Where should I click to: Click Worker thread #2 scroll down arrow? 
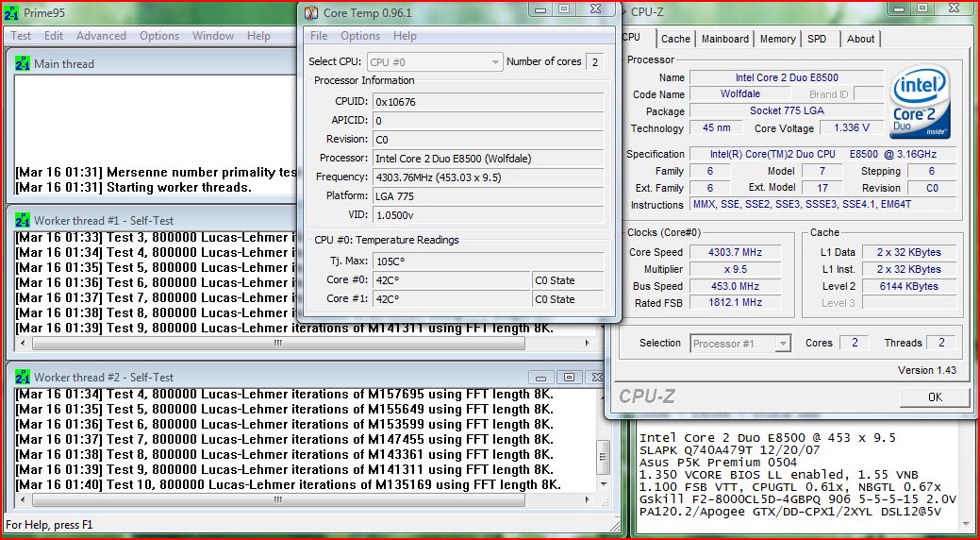point(603,484)
